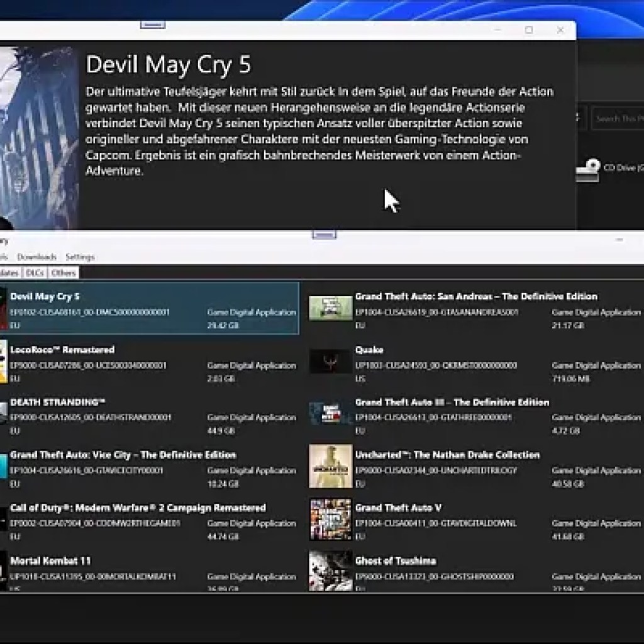Click the Quake cover thumbnail
Viewport: 644px width, 644px height.
point(331,362)
